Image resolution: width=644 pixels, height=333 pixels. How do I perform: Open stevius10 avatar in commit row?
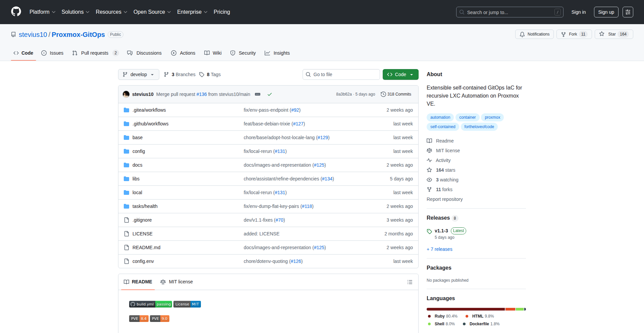pyautogui.click(x=126, y=94)
